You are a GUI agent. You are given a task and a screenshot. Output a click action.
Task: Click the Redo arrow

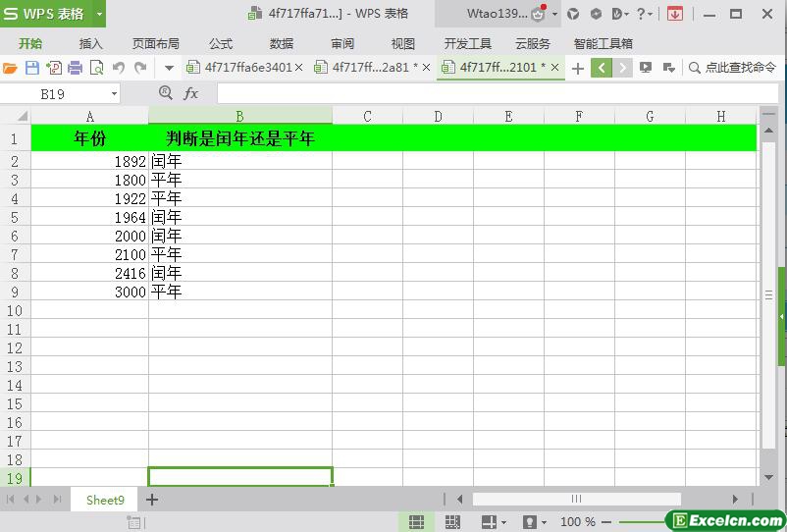[x=140, y=68]
